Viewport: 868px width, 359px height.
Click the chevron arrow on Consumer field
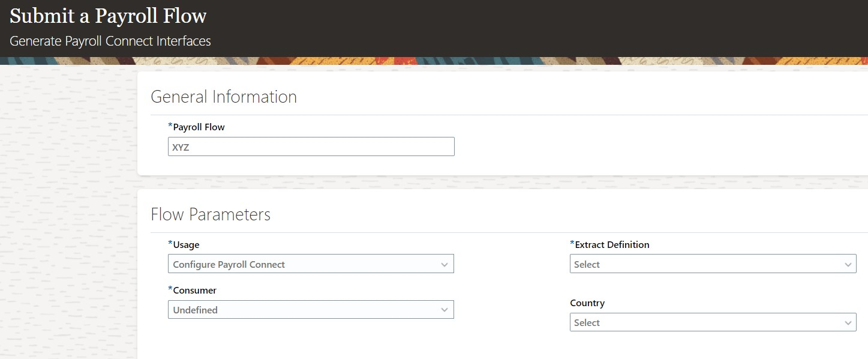click(x=444, y=310)
